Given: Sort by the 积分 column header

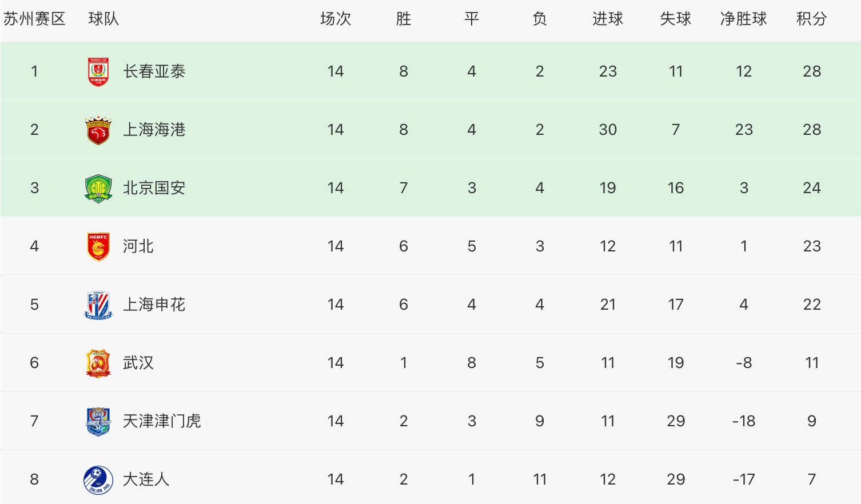Looking at the screenshot, I should point(812,19).
